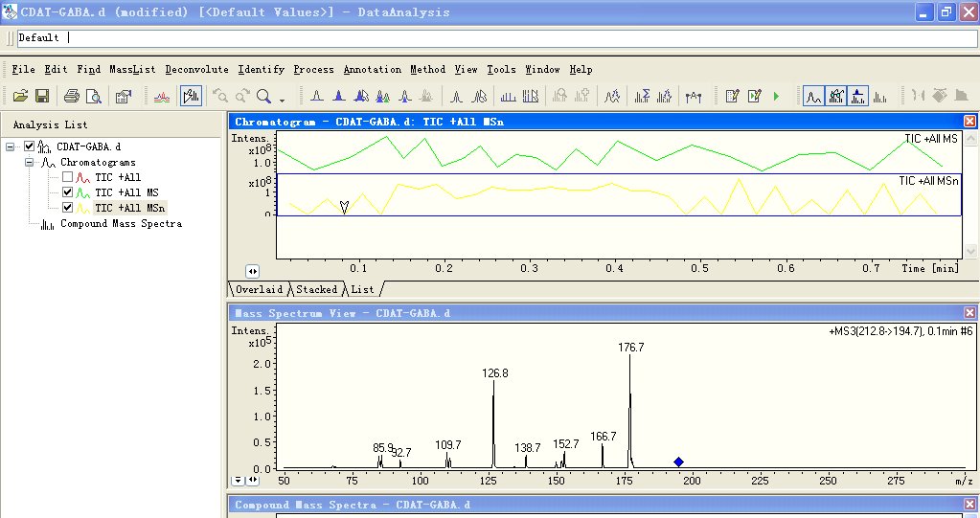
Task: Select Compound Mass Spectra in tree
Action: [x=120, y=223]
